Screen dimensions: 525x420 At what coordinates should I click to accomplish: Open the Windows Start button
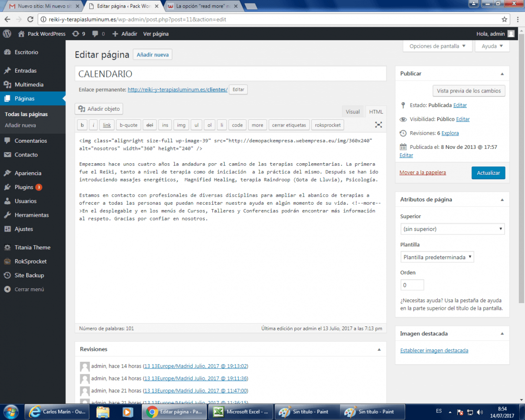coord(11,411)
